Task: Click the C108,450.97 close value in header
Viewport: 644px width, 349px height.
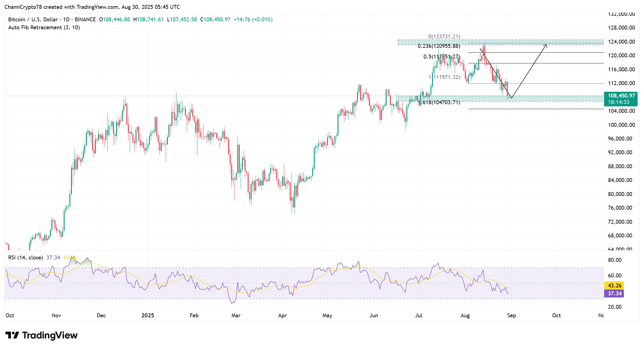Action: 215,20
